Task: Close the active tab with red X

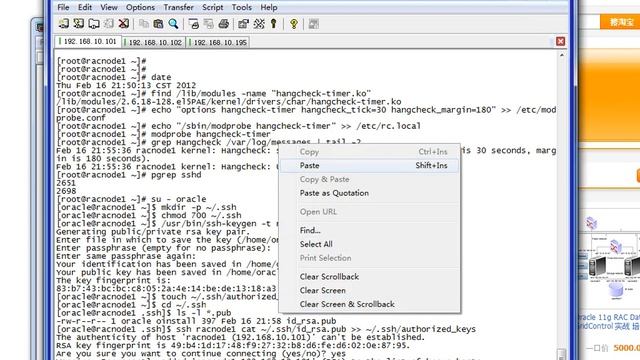Action: click(560, 41)
